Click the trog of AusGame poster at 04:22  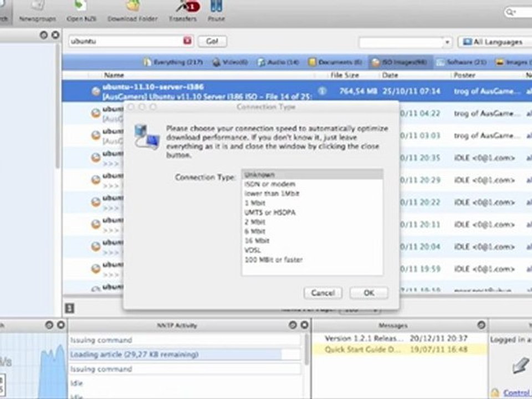click(x=487, y=113)
